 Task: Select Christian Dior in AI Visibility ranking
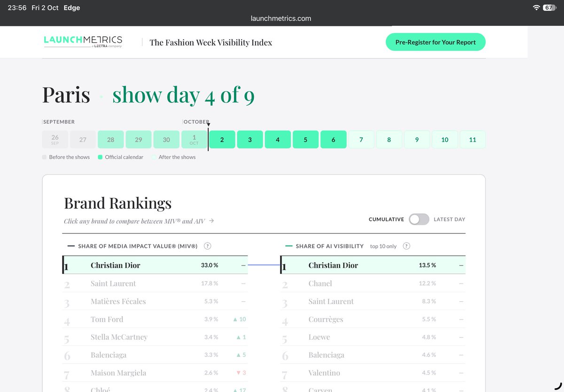(x=373, y=265)
